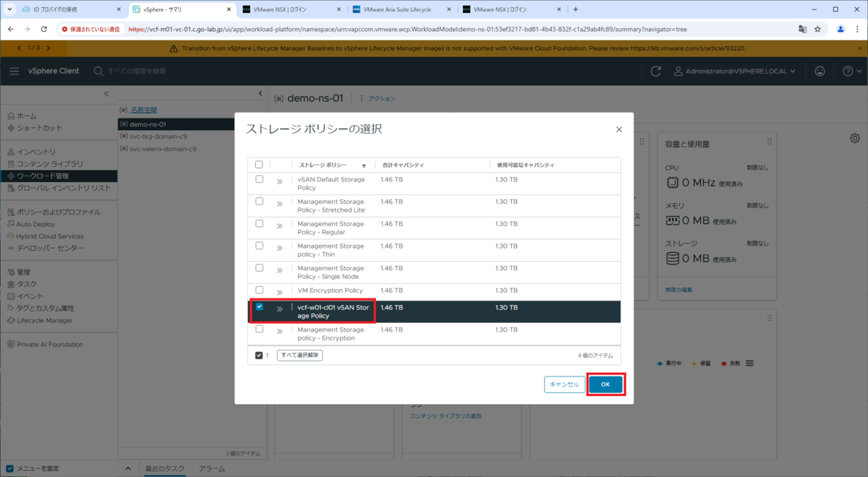Collapse the left navigation with double chevron

[106, 94]
